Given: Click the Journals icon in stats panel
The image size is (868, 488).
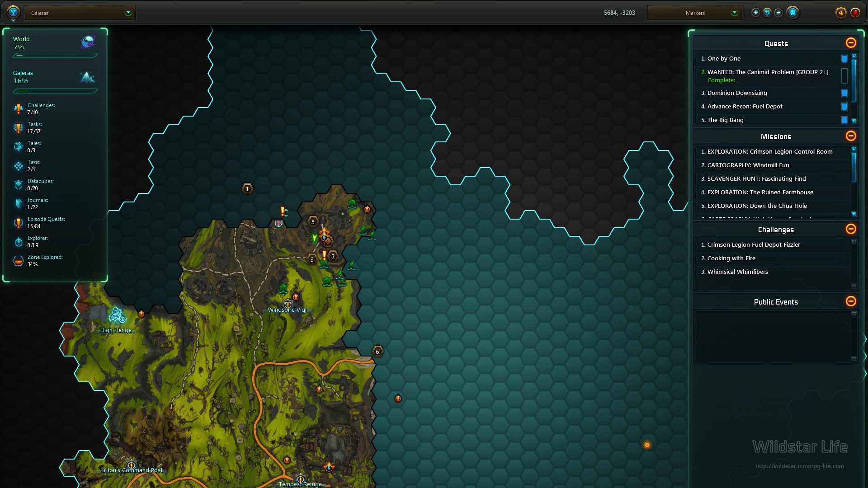Looking at the screenshot, I should 18,204.
